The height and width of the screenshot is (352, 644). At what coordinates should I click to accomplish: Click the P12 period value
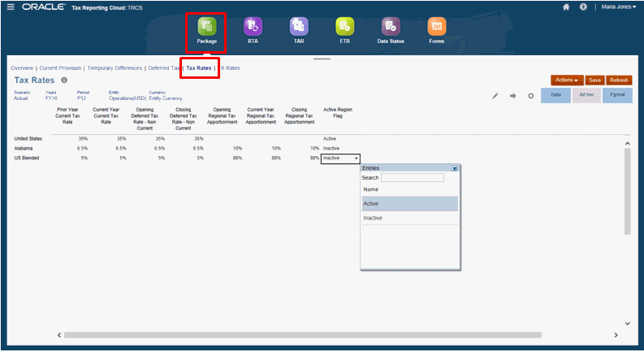pyautogui.click(x=81, y=98)
